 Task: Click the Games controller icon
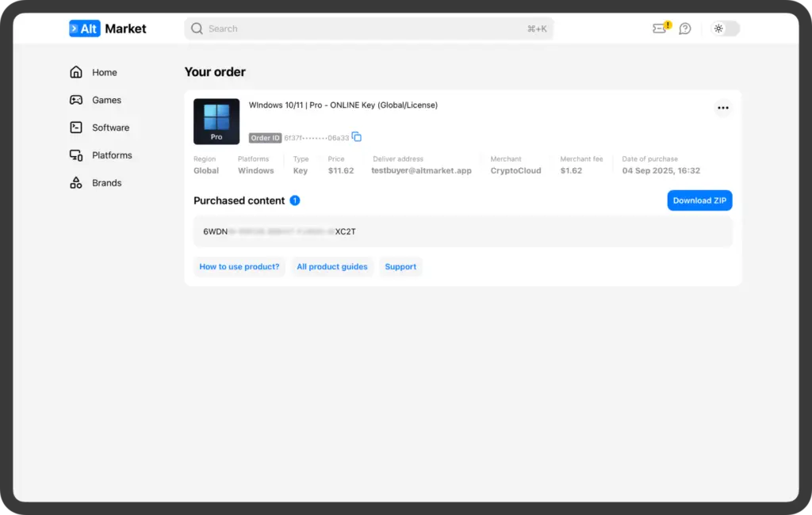[76, 100]
